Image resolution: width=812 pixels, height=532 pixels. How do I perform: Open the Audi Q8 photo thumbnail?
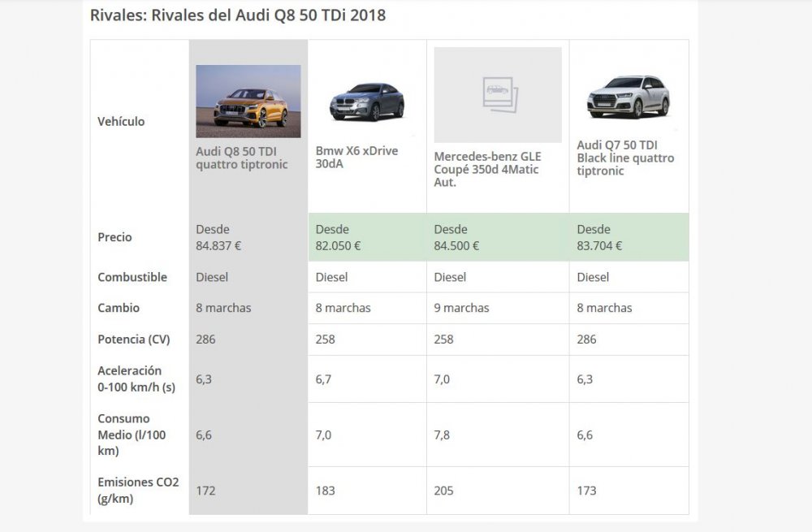pyautogui.click(x=248, y=101)
